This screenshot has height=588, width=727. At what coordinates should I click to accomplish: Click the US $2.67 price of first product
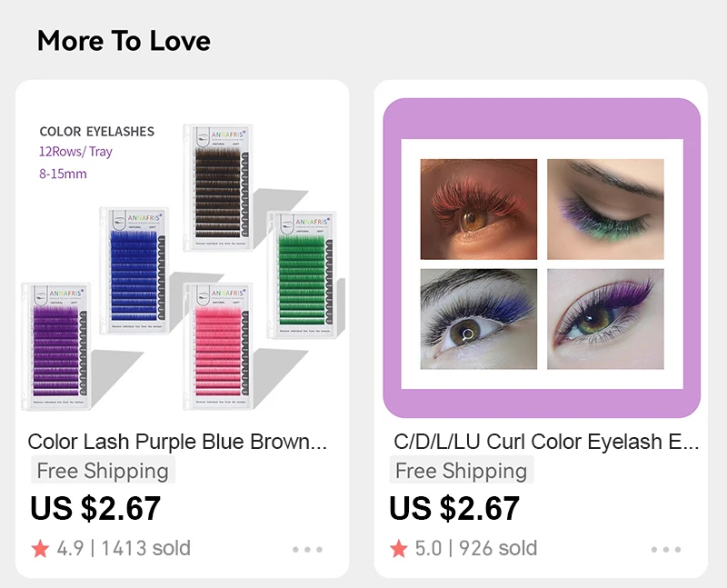tap(95, 508)
